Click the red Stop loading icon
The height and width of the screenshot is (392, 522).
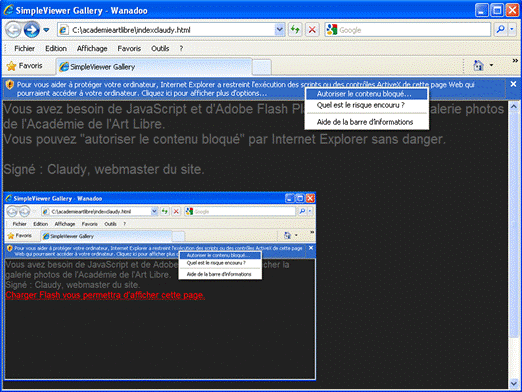312,30
